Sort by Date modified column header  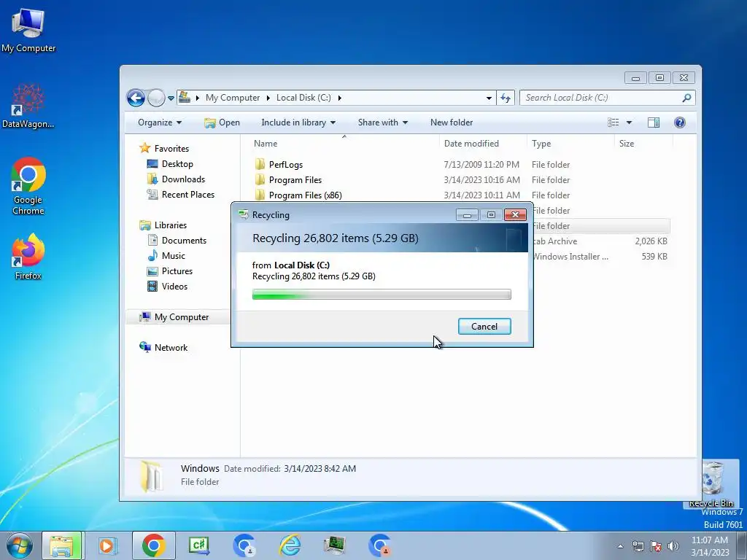[483, 144]
